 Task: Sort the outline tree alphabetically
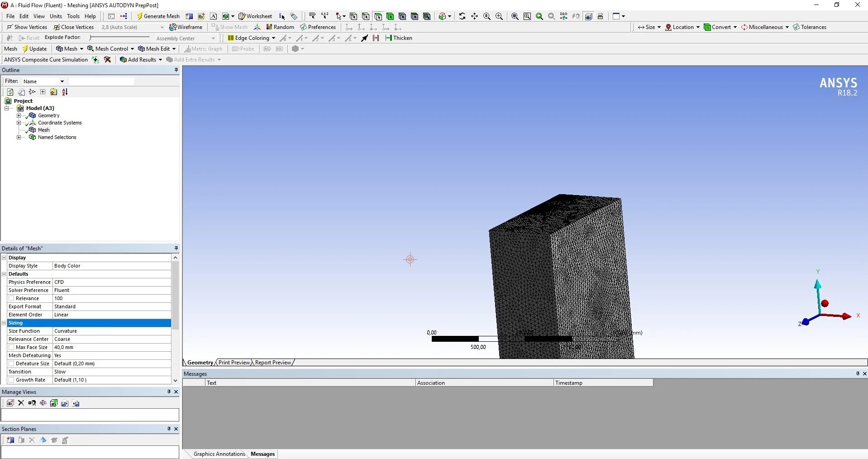(x=65, y=92)
